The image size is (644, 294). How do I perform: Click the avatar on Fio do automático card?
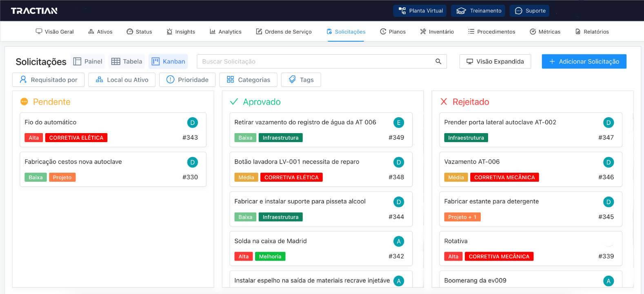click(x=192, y=122)
